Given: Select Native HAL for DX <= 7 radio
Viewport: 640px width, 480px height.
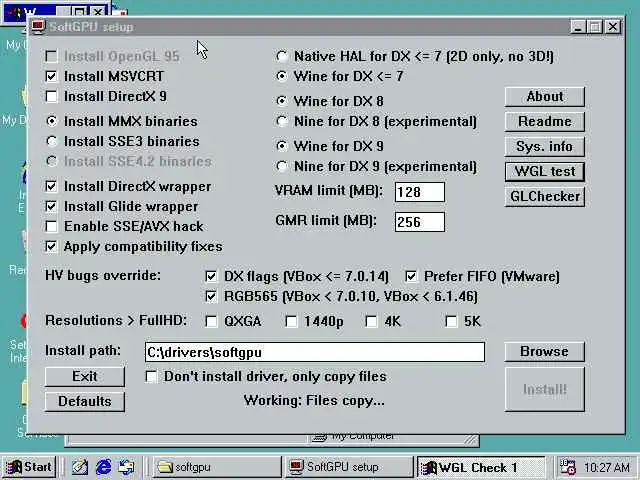Looking at the screenshot, I should [x=282, y=56].
